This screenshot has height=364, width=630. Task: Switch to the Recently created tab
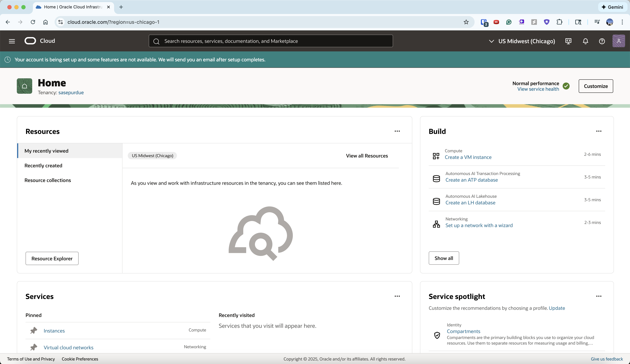pyautogui.click(x=43, y=165)
